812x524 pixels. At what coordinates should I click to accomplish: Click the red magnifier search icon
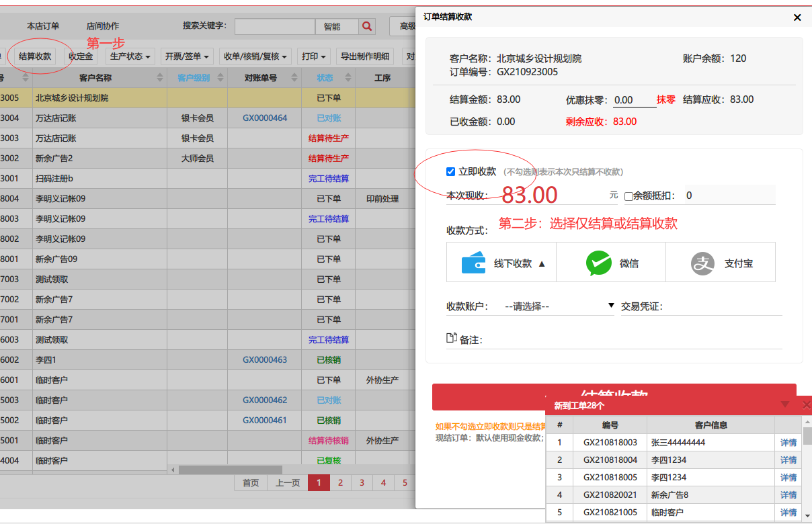(367, 26)
